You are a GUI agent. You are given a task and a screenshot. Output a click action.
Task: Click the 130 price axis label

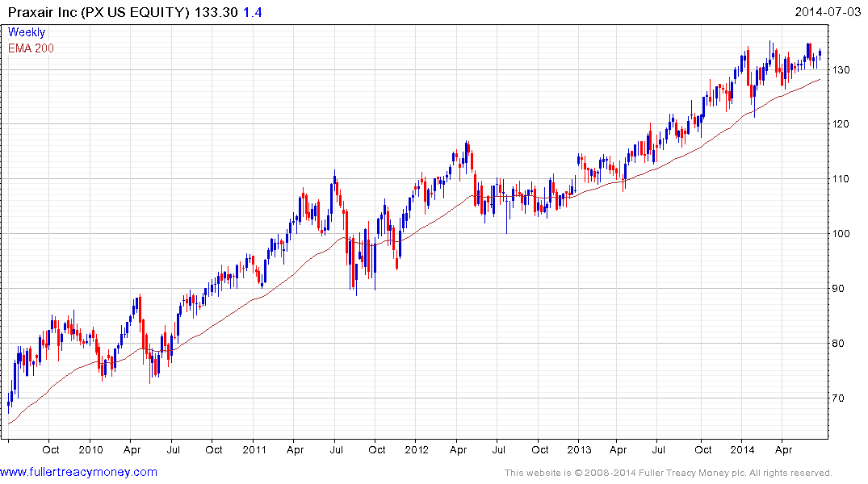(841, 69)
